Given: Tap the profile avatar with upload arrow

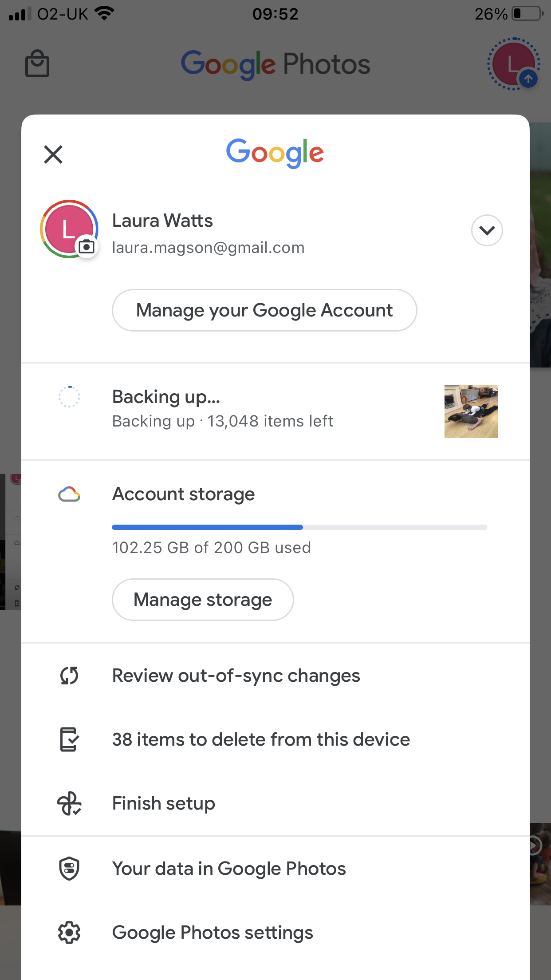Looking at the screenshot, I should tap(513, 64).
